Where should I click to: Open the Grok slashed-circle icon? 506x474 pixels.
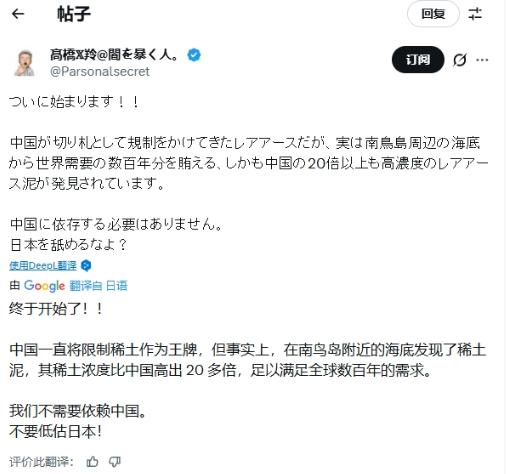(x=460, y=60)
